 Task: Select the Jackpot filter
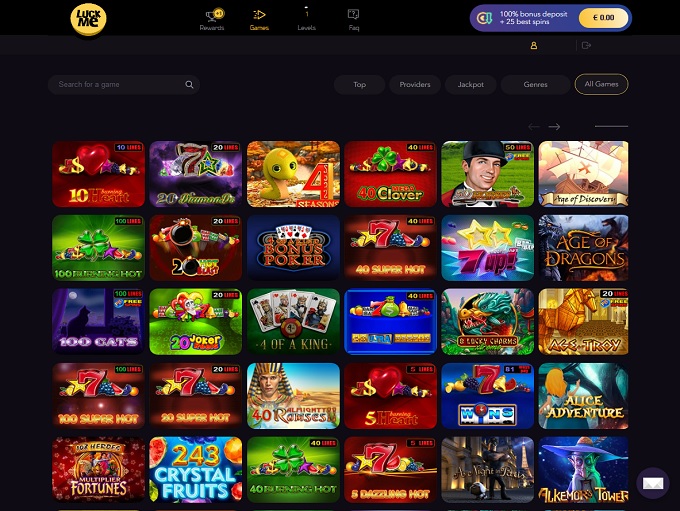pos(471,85)
